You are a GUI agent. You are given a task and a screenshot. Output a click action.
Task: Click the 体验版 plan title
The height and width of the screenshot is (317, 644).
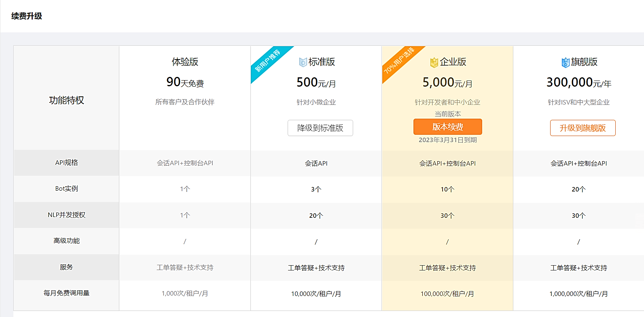(x=185, y=62)
